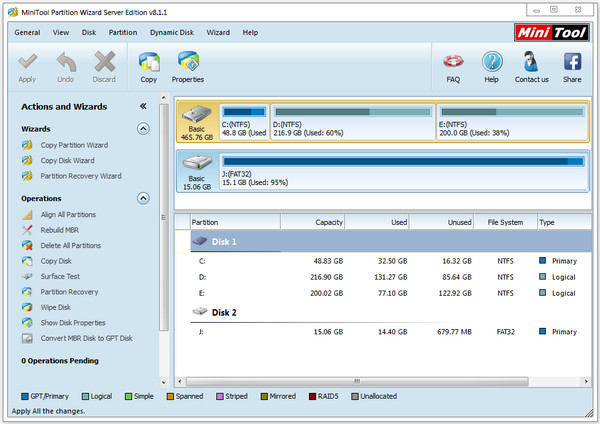Open the FAQ lifebuoy icon
The width and height of the screenshot is (600, 424).
pyautogui.click(x=453, y=66)
